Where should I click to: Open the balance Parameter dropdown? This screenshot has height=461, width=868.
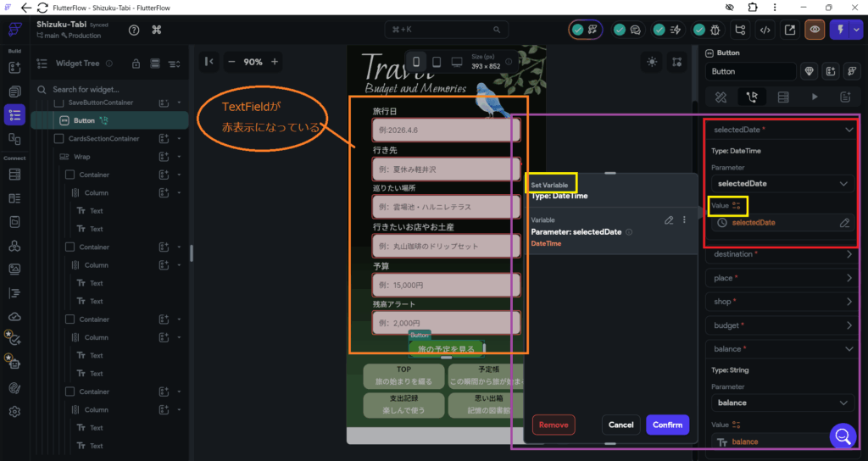(x=782, y=403)
